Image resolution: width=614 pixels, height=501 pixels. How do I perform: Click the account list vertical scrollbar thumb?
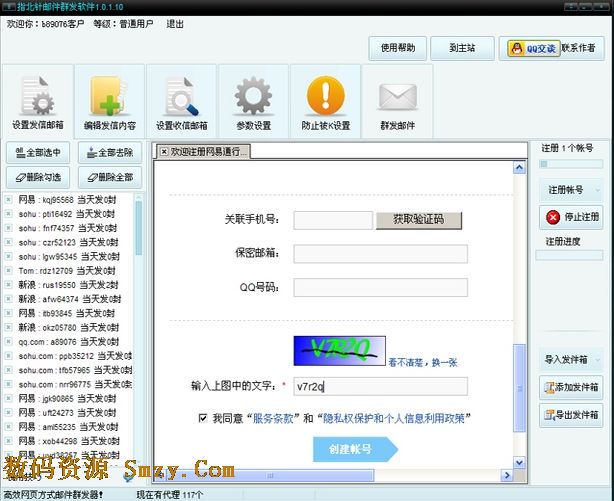click(139, 227)
